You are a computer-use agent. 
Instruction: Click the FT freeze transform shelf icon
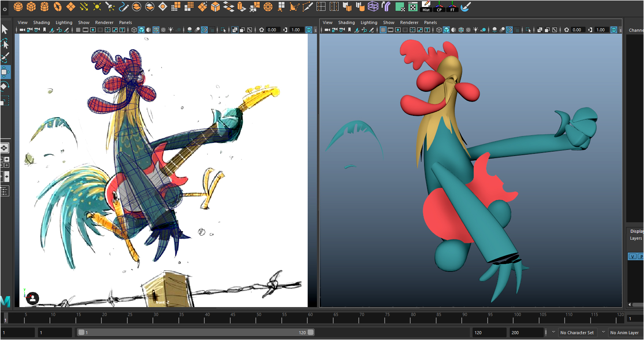(452, 7)
